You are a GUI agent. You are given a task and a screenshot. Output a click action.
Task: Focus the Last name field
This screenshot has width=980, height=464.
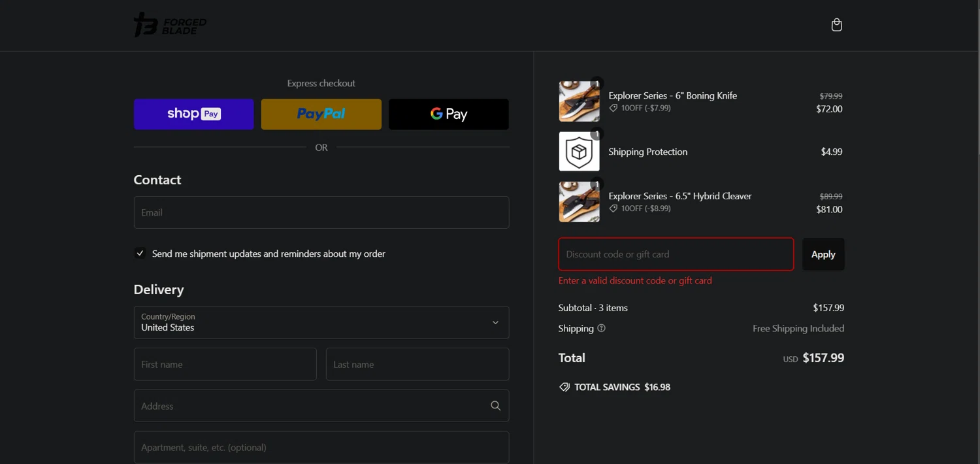coord(417,364)
